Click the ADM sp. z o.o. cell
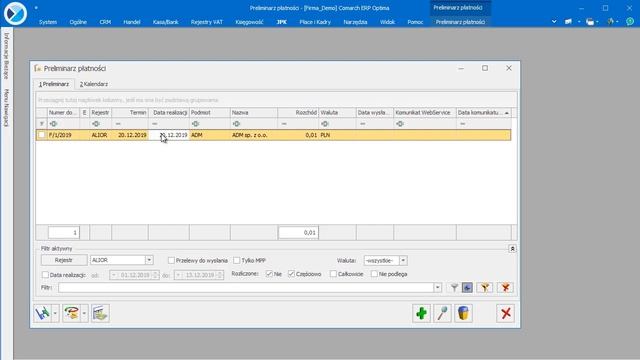Screen dimensions: 640x360 pyautogui.click(x=253, y=135)
